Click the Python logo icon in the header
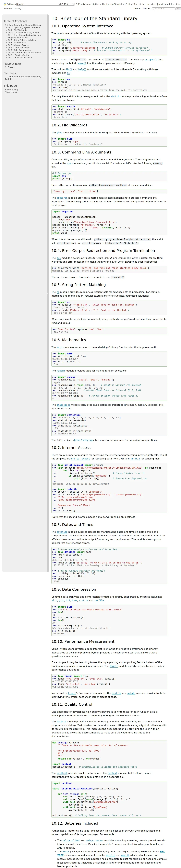 tap(5, 4)
